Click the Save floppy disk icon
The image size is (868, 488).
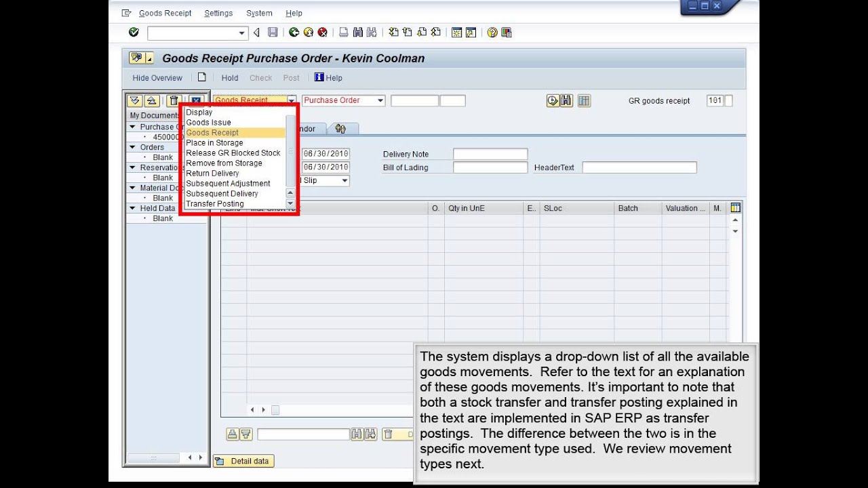273,33
